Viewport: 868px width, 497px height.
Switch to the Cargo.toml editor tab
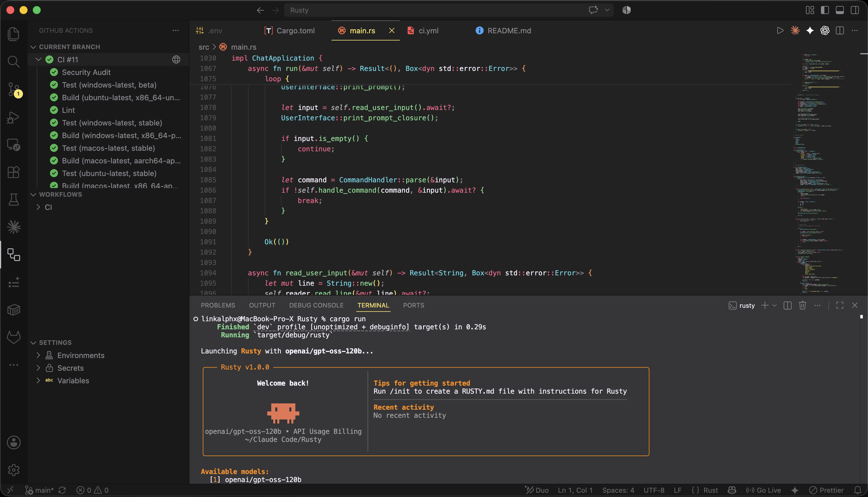point(290,31)
